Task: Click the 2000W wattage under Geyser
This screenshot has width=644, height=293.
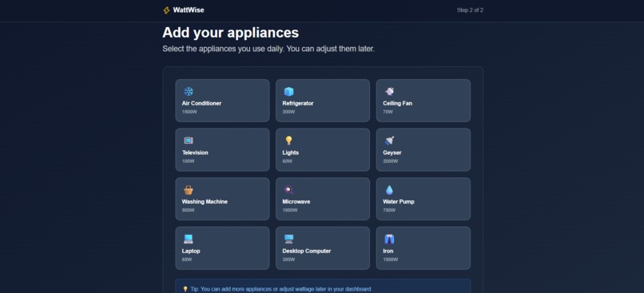Action: tap(391, 161)
